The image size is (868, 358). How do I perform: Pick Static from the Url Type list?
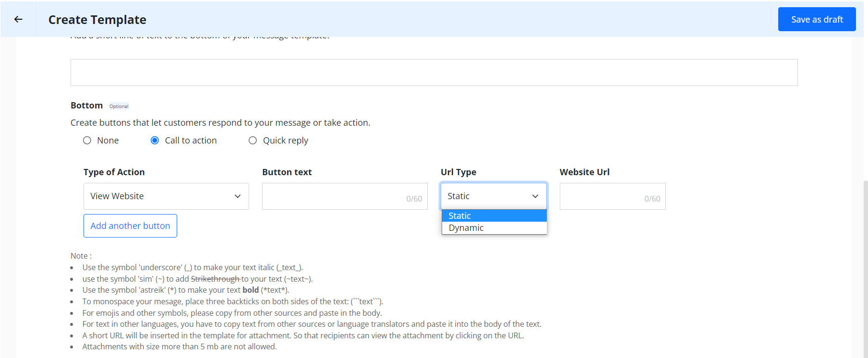[x=494, y=216]
